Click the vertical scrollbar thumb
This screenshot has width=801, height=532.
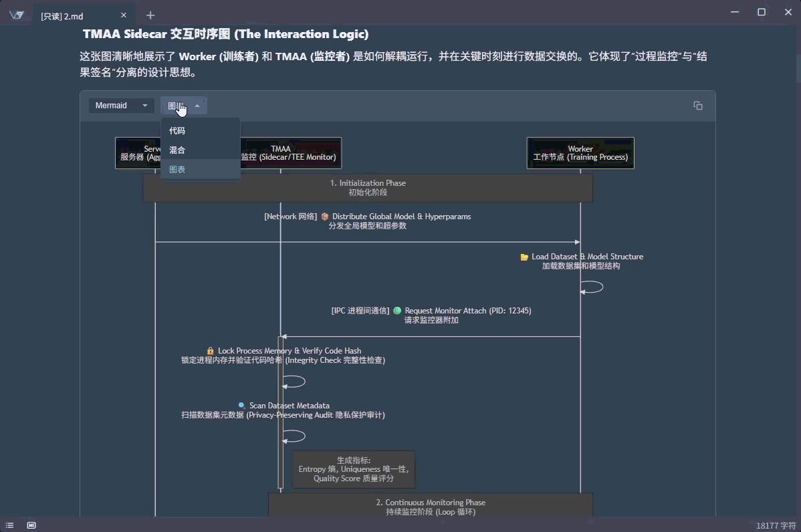point(798,67)
